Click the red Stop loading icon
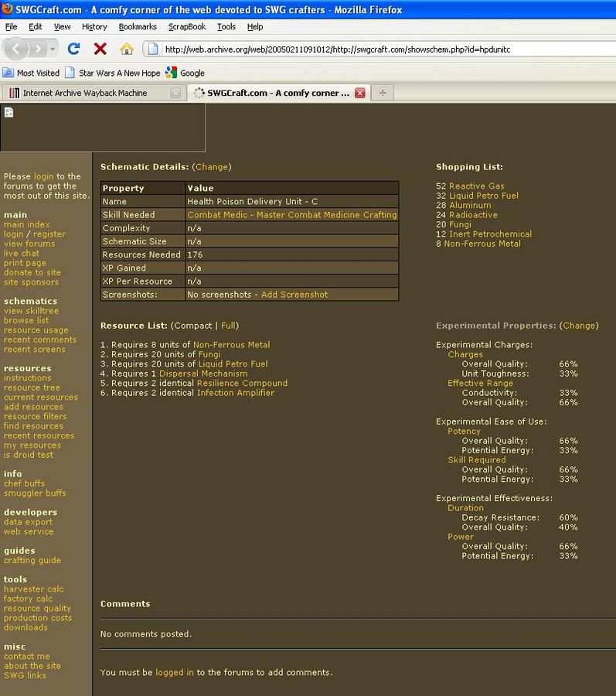The width and height of the screenshot is (616, 696). 100,49
